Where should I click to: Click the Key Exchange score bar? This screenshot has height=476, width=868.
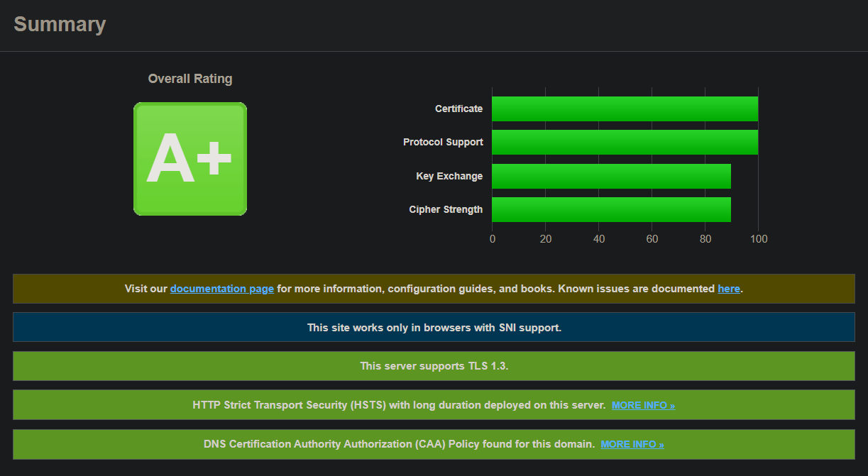pos(610,175)
